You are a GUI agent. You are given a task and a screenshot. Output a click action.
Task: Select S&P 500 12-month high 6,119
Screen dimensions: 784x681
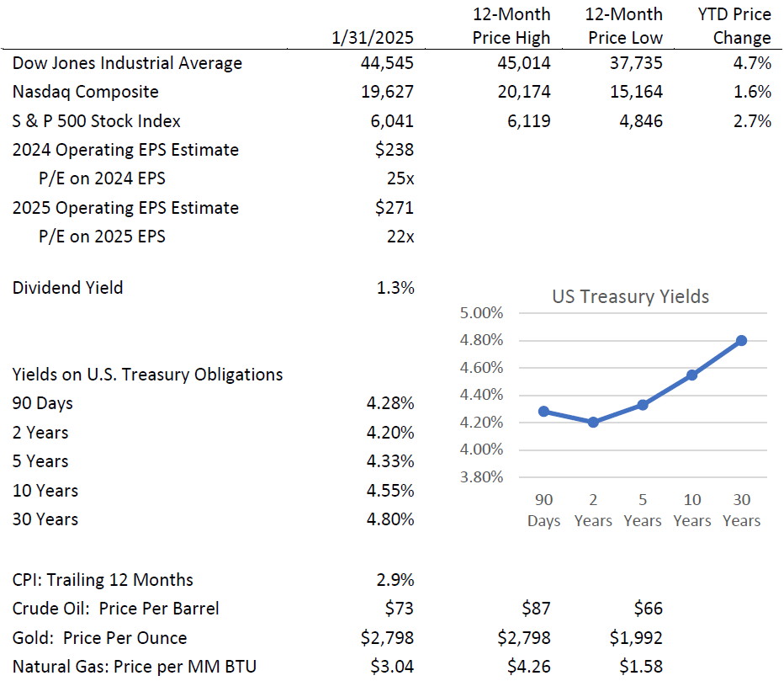(x=528, y=121)
